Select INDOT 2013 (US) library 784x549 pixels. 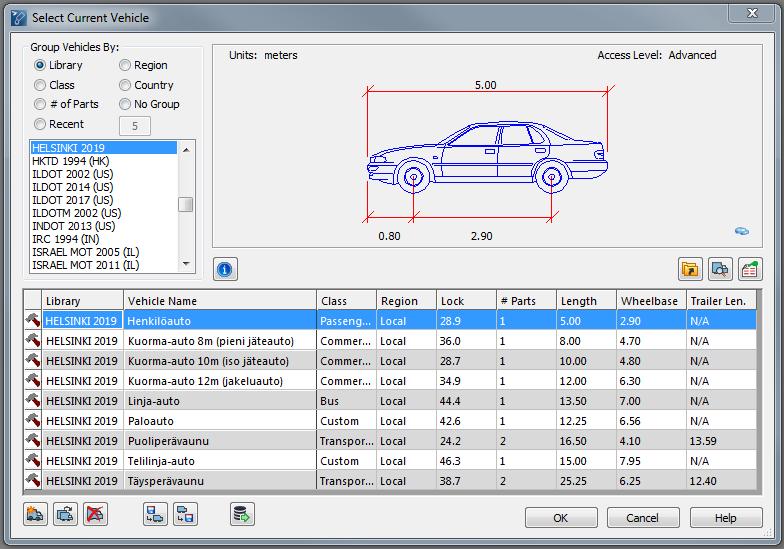coord(104,226)
